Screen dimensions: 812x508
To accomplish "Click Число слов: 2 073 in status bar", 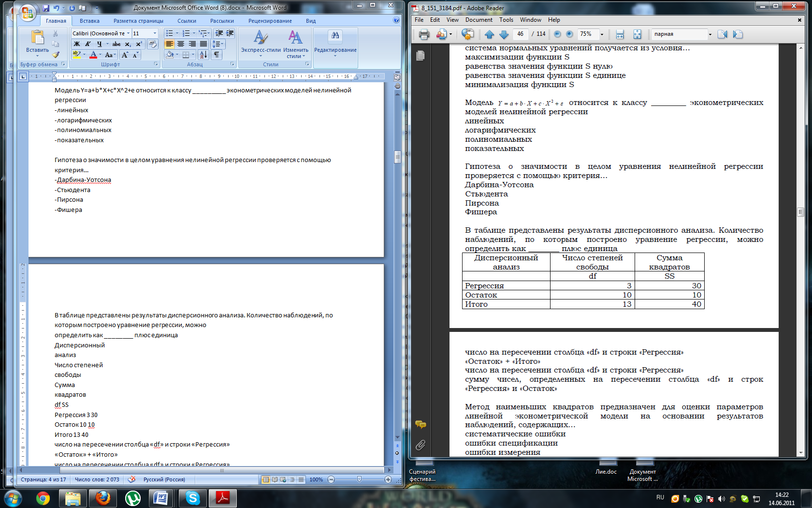I will (x=97, y=479).
